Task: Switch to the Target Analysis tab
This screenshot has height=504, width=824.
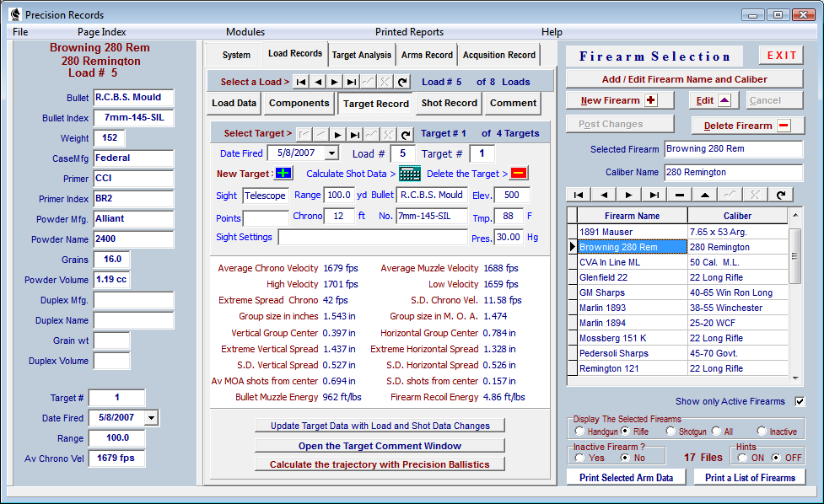Action: [362, 55]
